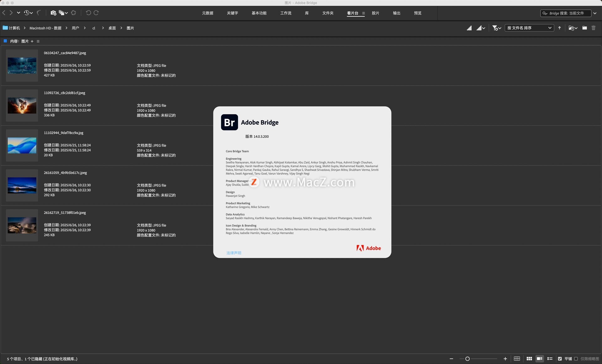Open the 按文件名排序 sort dropdown
The width and height of the screenshot is (602, 364).
point(529,28)
